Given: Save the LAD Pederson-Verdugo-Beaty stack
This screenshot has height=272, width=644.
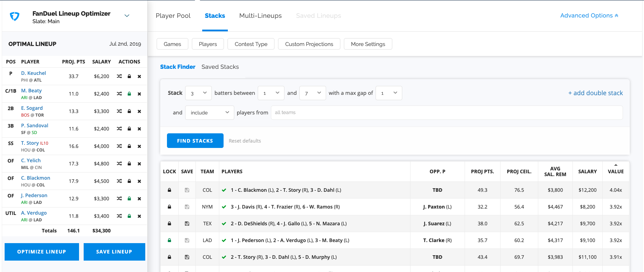Looking at the screenshot, I should click(187, 240).
